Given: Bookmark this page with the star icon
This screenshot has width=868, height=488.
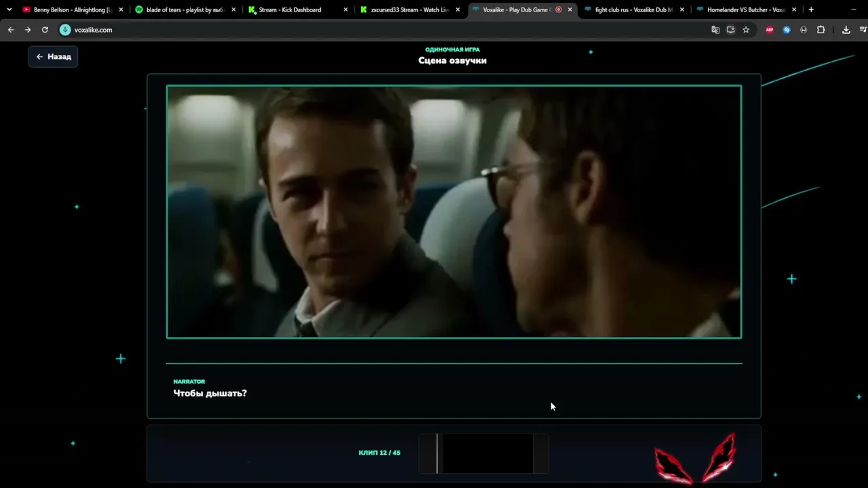Looking at the screenshot, I should click(x=746, y=30).
